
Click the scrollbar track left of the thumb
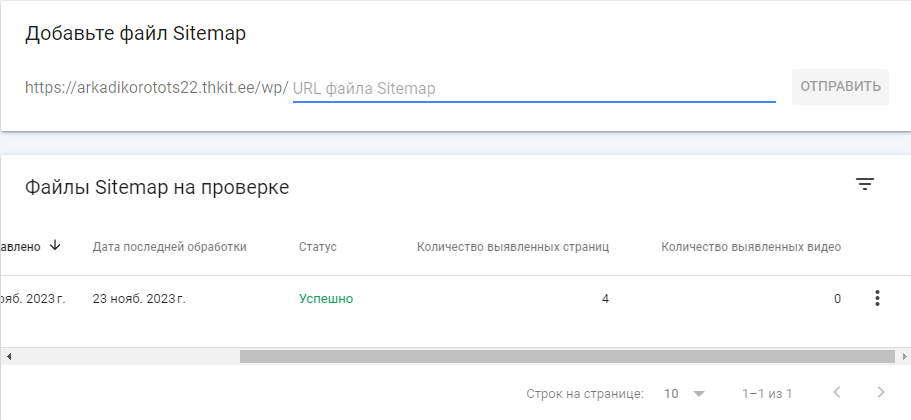click(x=127, y=356)
